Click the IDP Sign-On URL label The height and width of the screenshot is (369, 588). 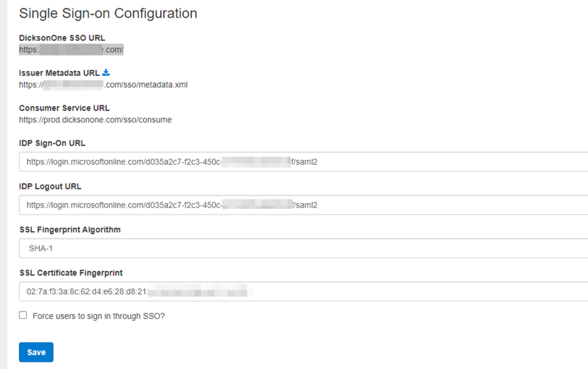(52, 143)
